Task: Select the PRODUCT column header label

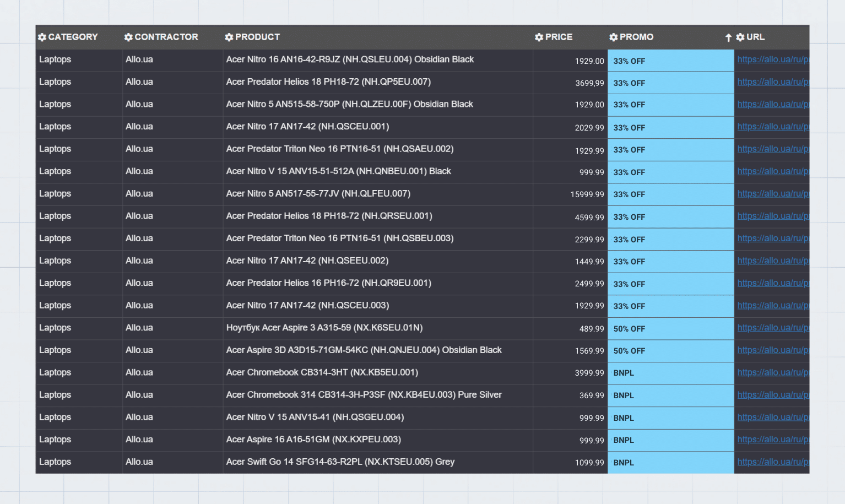Action: pos(257,37)
